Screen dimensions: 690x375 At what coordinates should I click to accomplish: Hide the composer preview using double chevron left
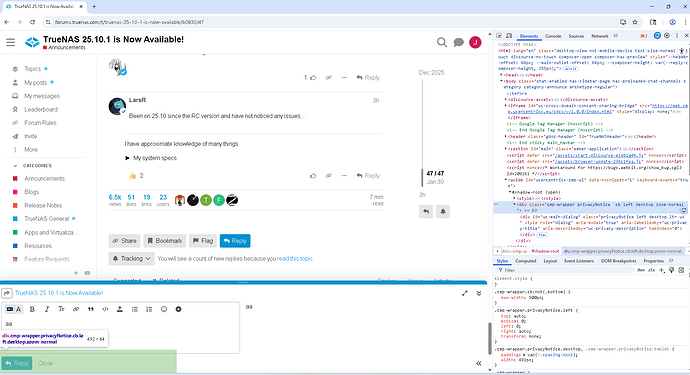tap(479, 364)
